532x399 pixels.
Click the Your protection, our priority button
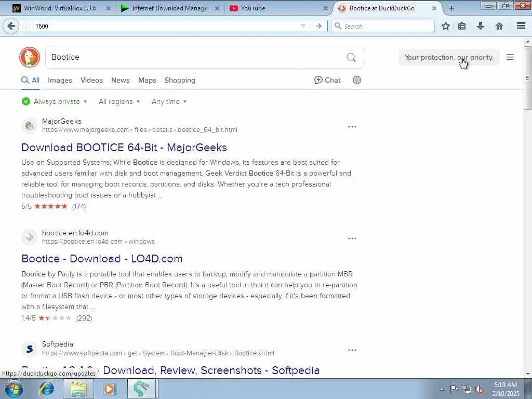pos(449,57)
